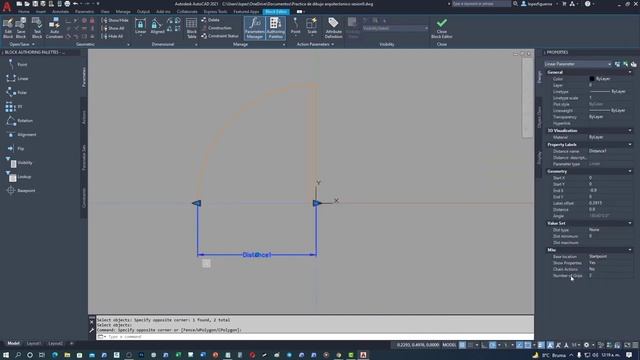Image resolution: width=640 pixels, height=360 pixels.
Task: Collapse the General properties section
Action: (630, 72)
